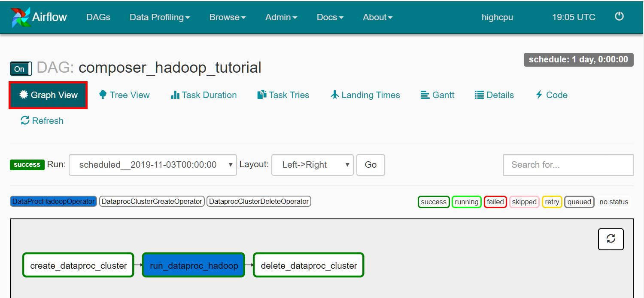Viewport: 644px width, 298px height.
Task: Toggle the DAG On switch
Action: [21, 69]
